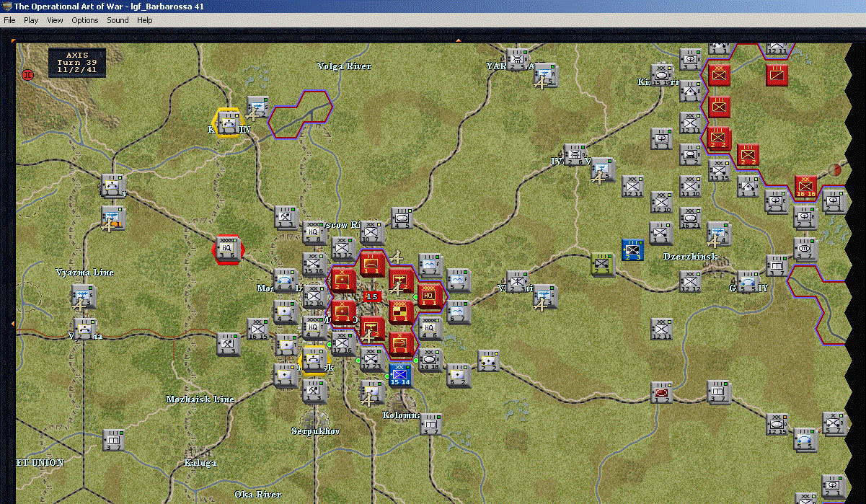Screen dimensions: 866x504
Task: Select the red-hex highlighted HQ 3-6 unit
Action: 227,249
